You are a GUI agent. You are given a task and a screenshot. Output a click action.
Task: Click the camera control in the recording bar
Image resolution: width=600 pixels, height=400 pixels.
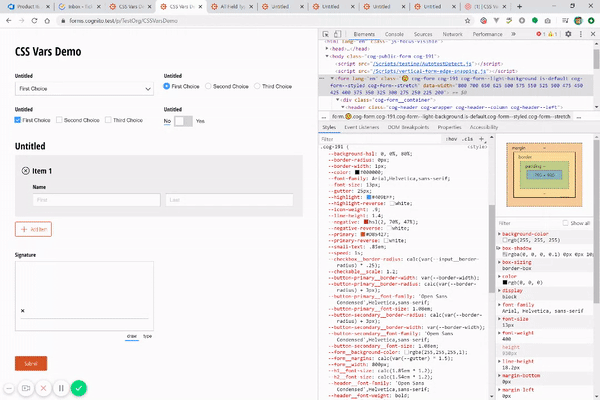pos(26,388)
